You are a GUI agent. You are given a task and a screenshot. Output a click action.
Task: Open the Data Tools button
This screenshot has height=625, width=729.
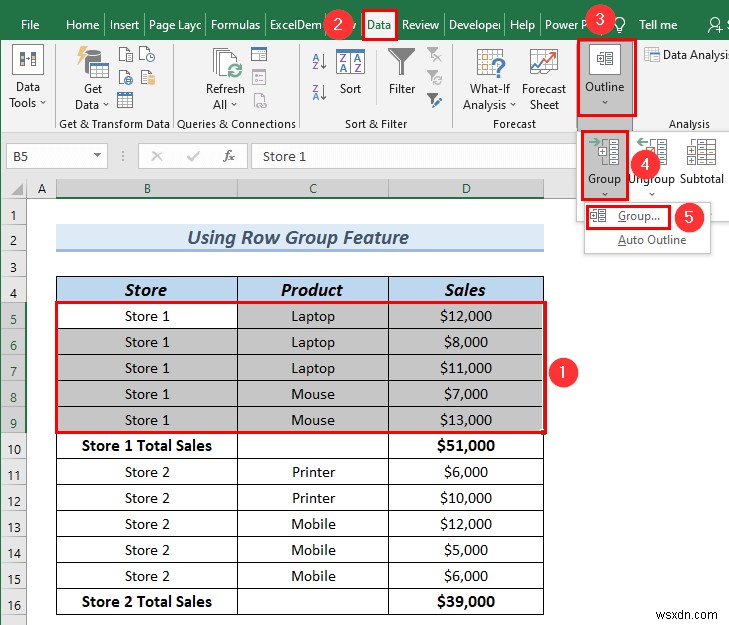click(27, 76)
